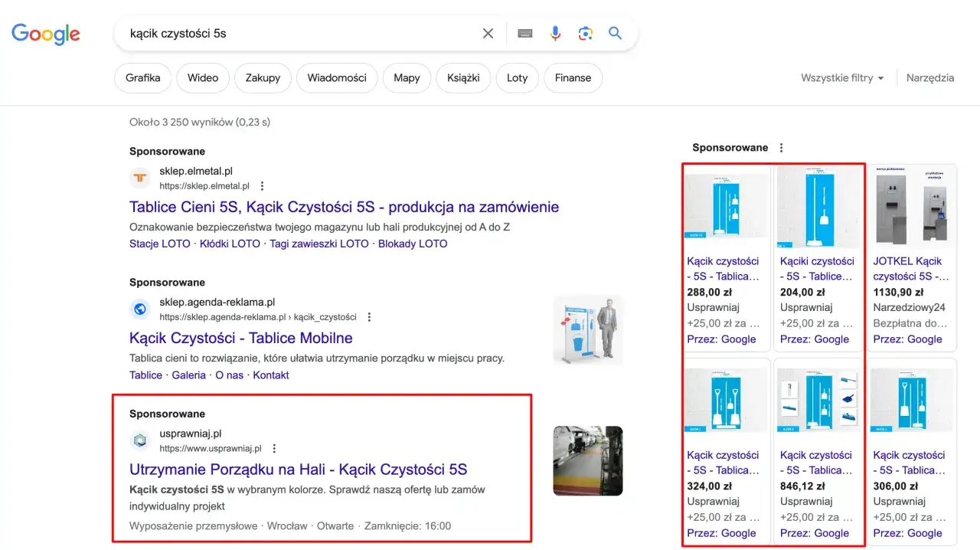Open the Narzędzia tools option
980x550 pixels.
click(930, 78)
